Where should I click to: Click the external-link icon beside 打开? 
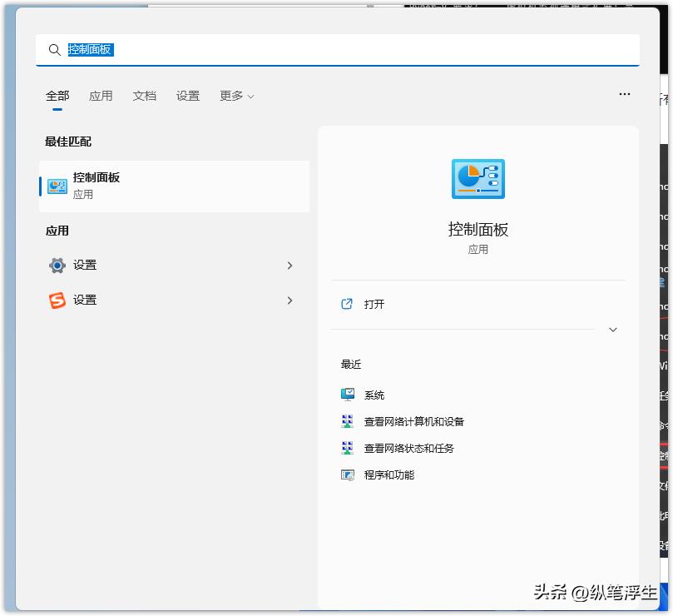(x=346, y=304)
